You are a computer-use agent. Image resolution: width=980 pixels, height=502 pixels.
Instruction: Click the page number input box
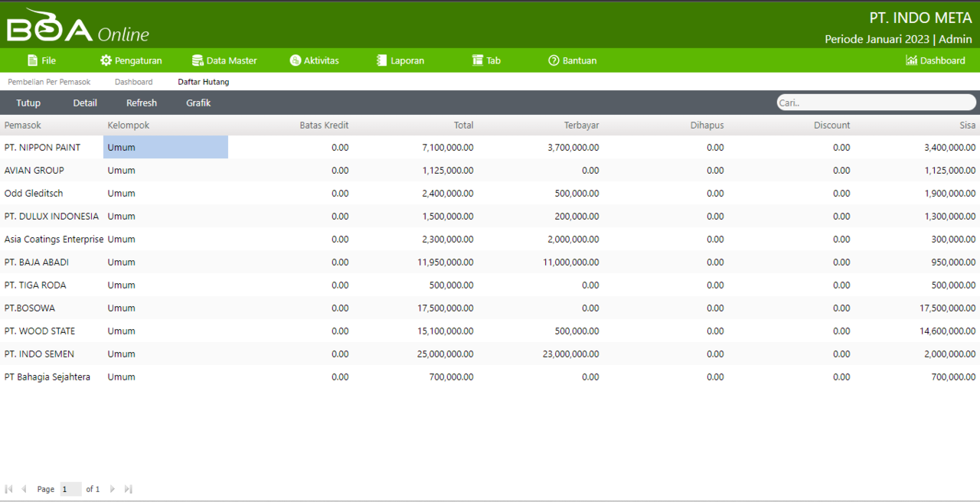[70, 489]
